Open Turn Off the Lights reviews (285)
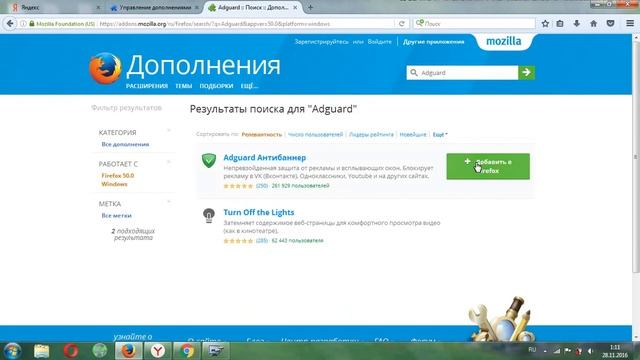Viewport: 640px width, 360px height. [x=262, y=240]
